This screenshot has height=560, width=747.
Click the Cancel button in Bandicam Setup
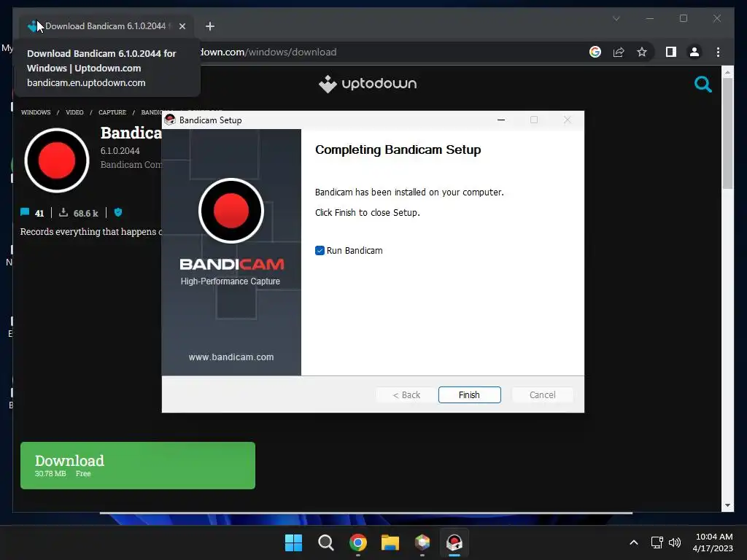click(542, 394)
